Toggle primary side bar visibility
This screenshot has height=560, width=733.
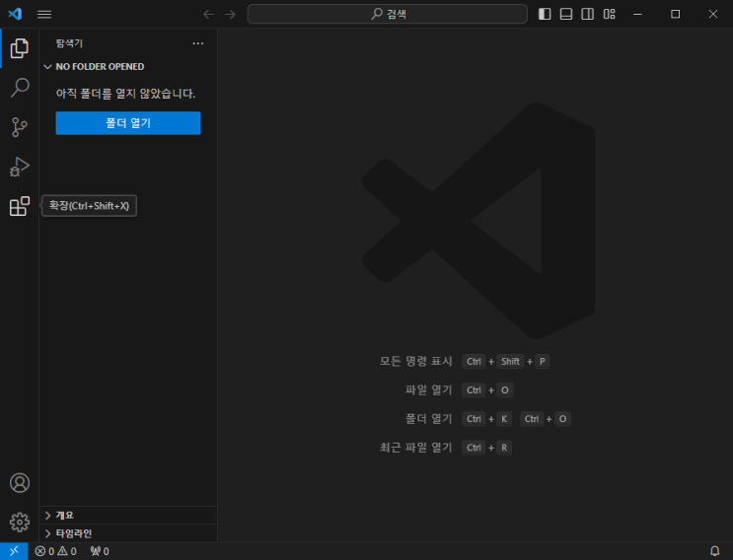[545, 14]
